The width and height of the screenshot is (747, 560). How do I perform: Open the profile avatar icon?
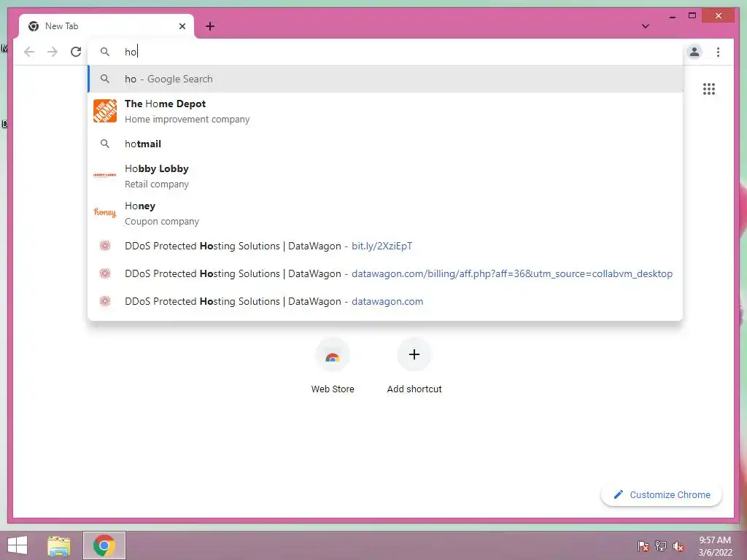[694, 52]
